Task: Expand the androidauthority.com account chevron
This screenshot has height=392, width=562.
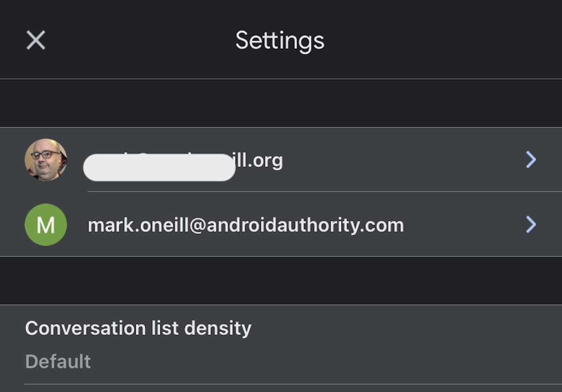Action: pyautogui.click(x=531, y=225)
